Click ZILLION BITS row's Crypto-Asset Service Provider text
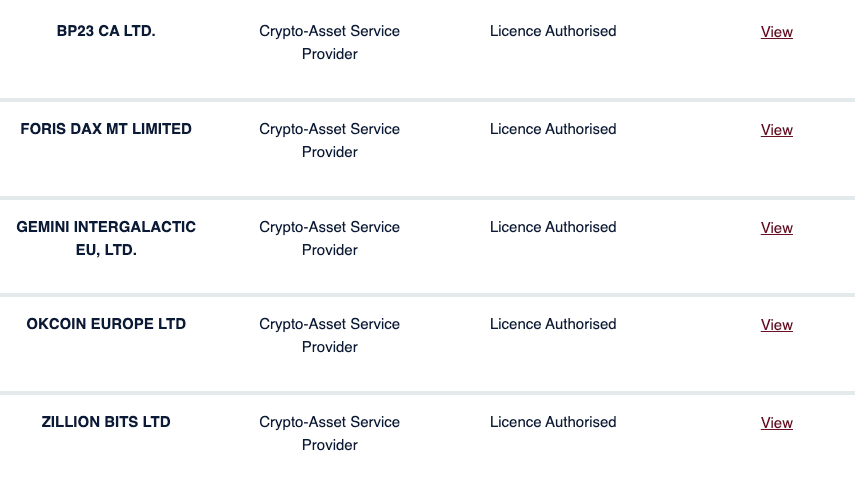This screenshot has height=477, width=855. coord(329,433)
